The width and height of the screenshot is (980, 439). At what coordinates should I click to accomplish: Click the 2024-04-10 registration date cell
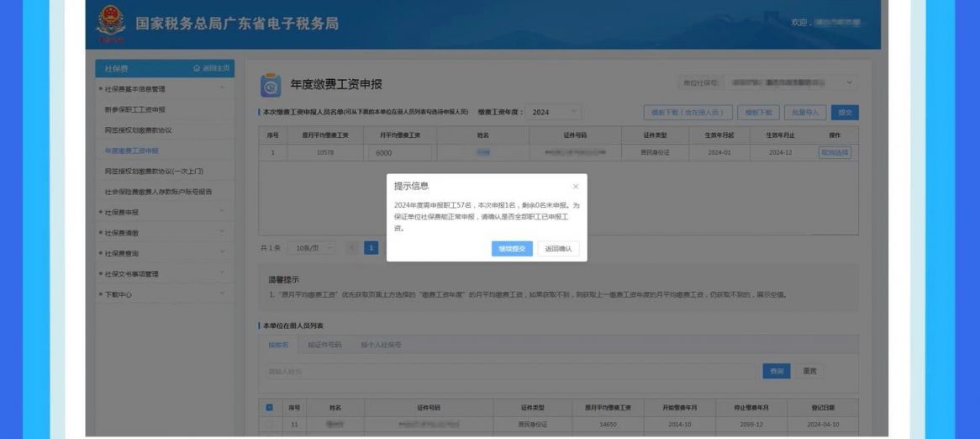823,425
